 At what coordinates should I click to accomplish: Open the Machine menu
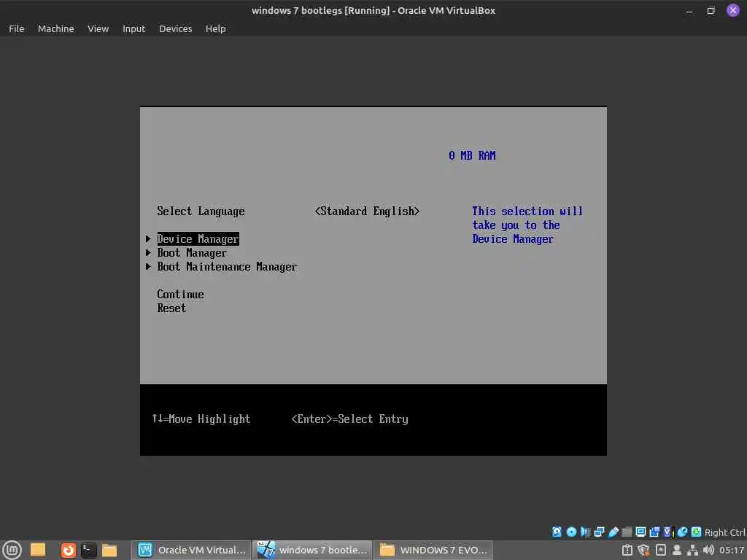pos(55,28)
